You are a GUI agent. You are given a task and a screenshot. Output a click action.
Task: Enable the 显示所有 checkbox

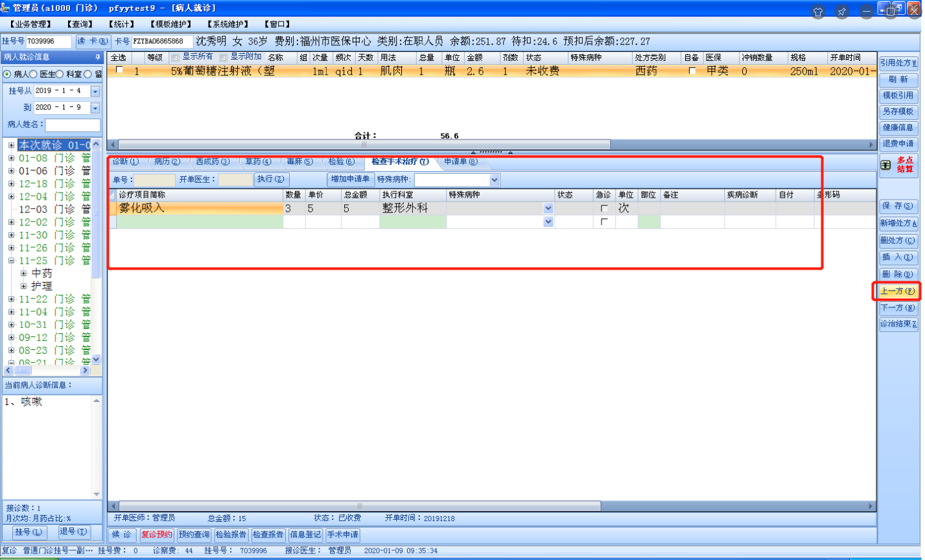tap(175, 58)
